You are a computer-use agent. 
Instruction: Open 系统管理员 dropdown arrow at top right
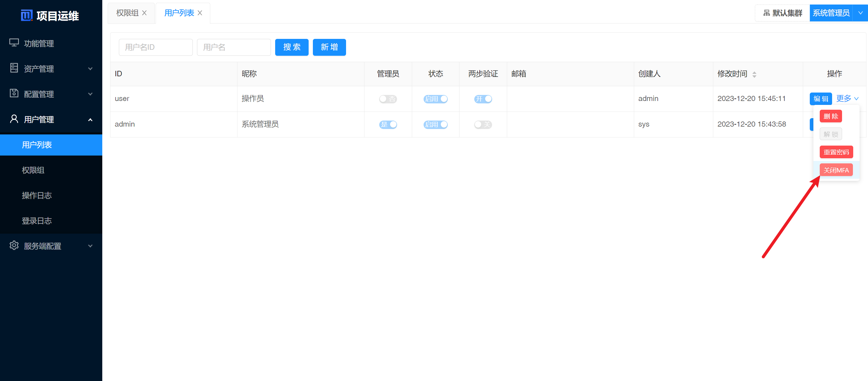[860, 13]
